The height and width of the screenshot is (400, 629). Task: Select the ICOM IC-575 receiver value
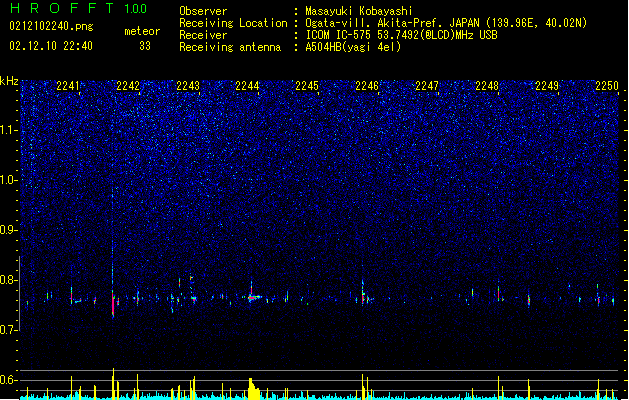click(x=402, y=35)
